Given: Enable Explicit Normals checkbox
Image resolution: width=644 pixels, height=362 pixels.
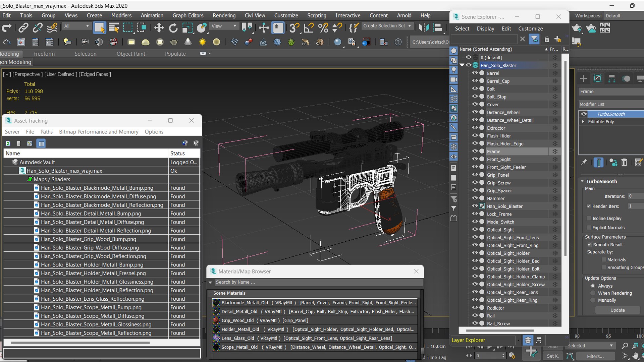Looking at the screenshot, I should pos(589,228).
